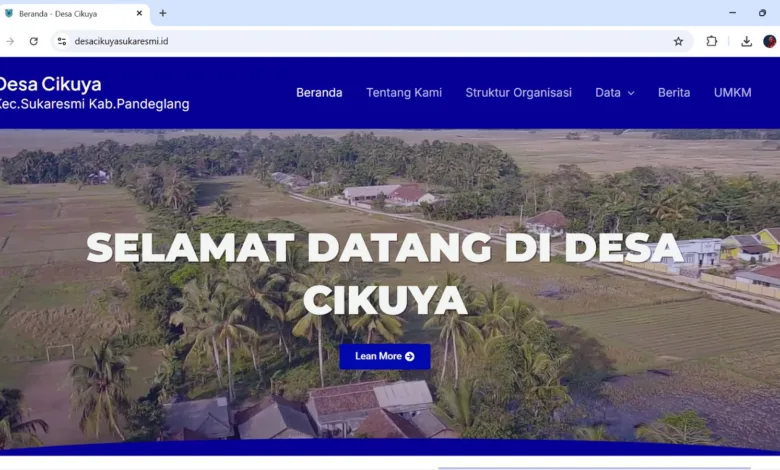Viewport: 780px width, 470px height.
Task: Open the Berita navigation link
Action: point(674,93)
